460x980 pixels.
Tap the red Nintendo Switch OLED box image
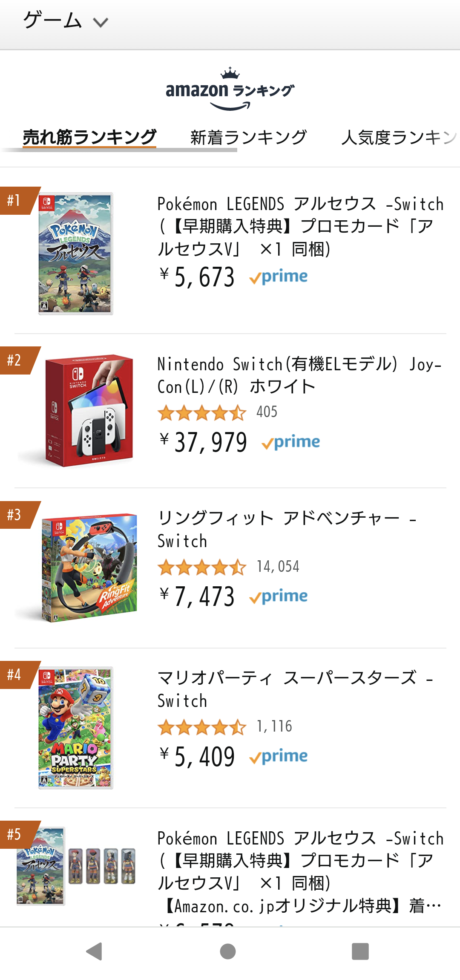click(x=89, y=410)
